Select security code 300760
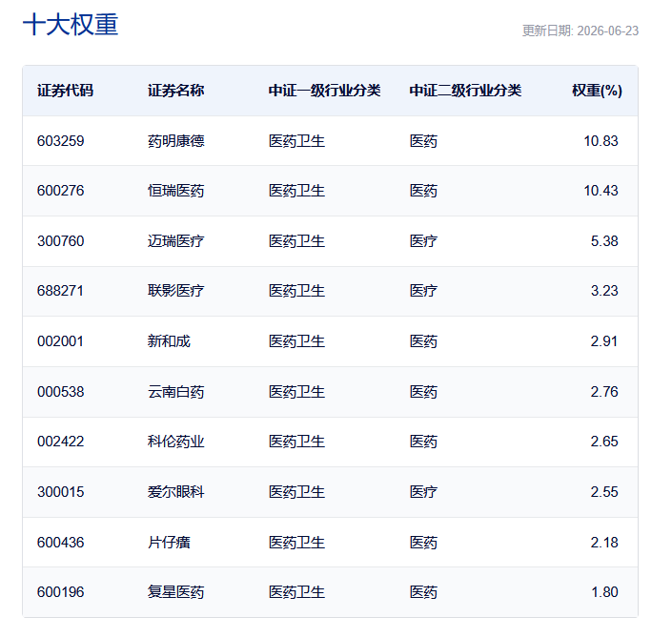 (x=60, y=241)
